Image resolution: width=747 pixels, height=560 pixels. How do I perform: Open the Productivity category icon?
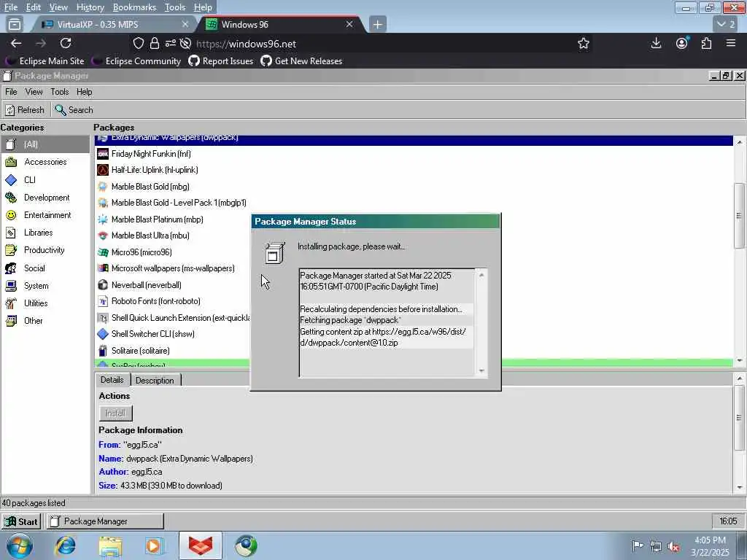coord(11,250)
